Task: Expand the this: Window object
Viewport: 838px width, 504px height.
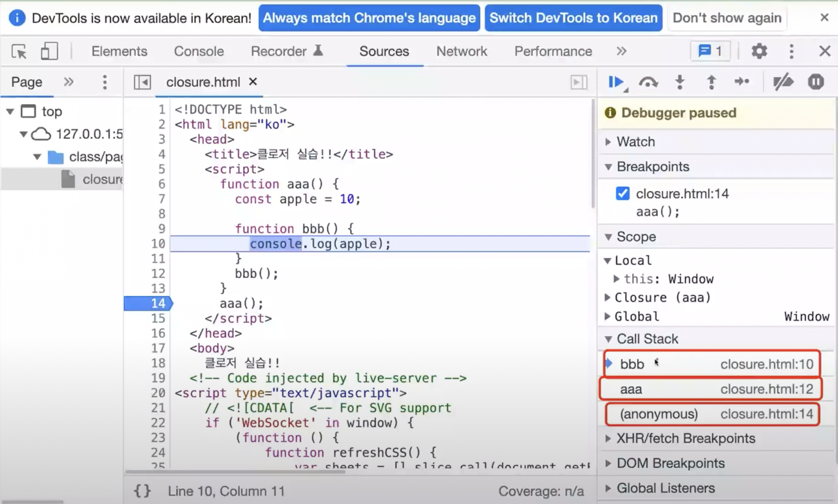Action: click(x=616, y=279)
